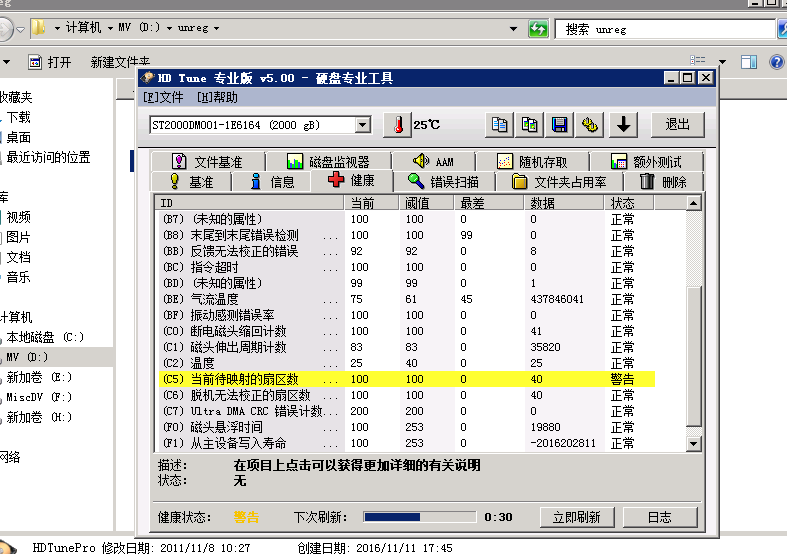Select the (B8) 末尾到末尾错误检测 row

(407, 235)
